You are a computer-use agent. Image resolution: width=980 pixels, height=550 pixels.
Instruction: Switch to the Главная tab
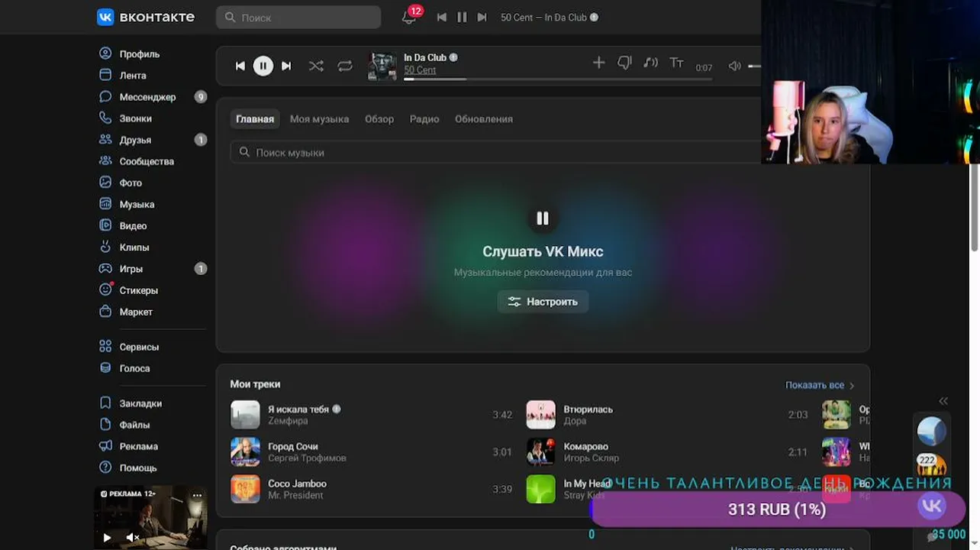click(x=255, y=119)
